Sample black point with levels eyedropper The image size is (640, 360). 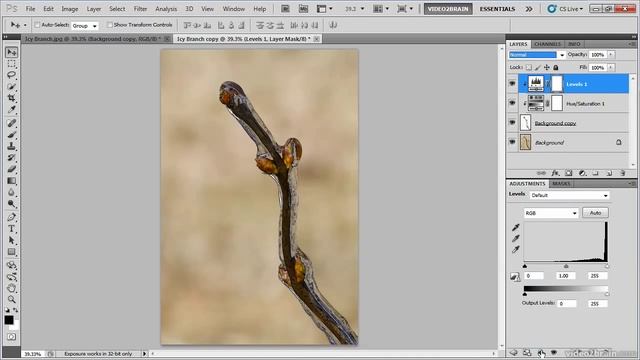pyautogui.click(x=516, y=227)
